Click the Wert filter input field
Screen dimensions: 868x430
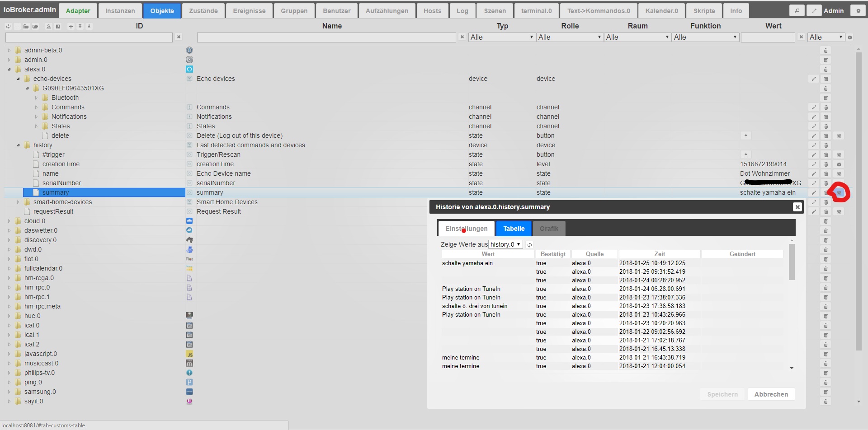click(x=768, y=37)
